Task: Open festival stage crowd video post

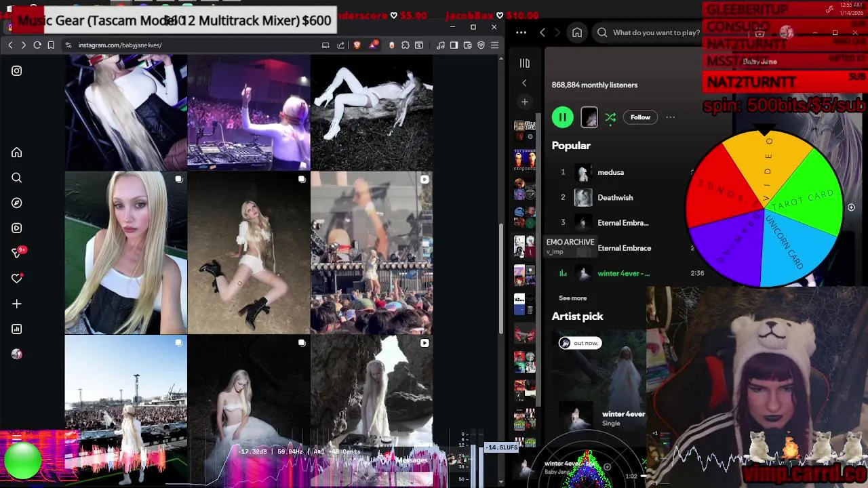Action: coord(372,253)
